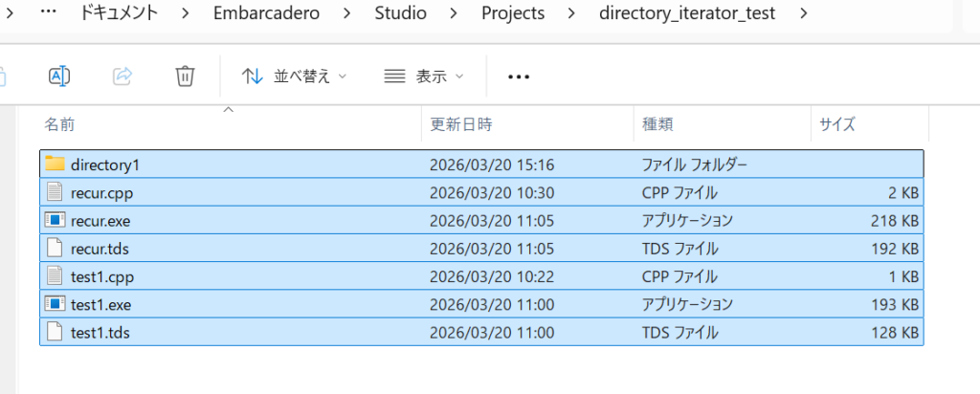The image size is (980, 394).
Task: Go to Projects in the breadcrumb path
Action: click(x=513, y=13)
